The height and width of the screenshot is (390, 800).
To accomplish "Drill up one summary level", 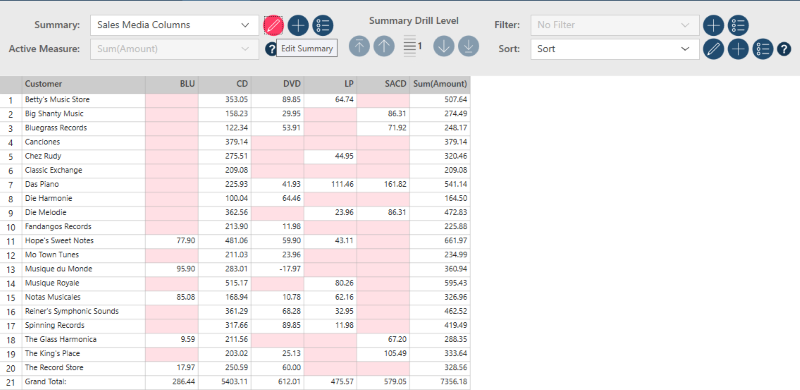I will tap(384, 46).
